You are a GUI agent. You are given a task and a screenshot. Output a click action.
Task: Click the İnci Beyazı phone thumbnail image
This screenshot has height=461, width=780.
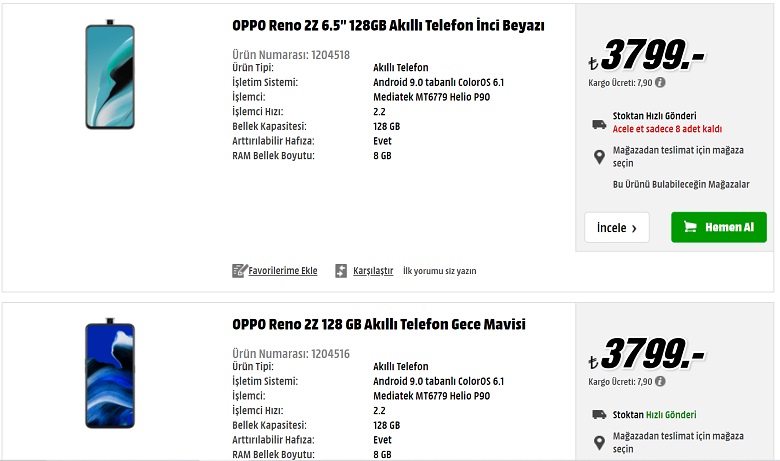(110, 75)
